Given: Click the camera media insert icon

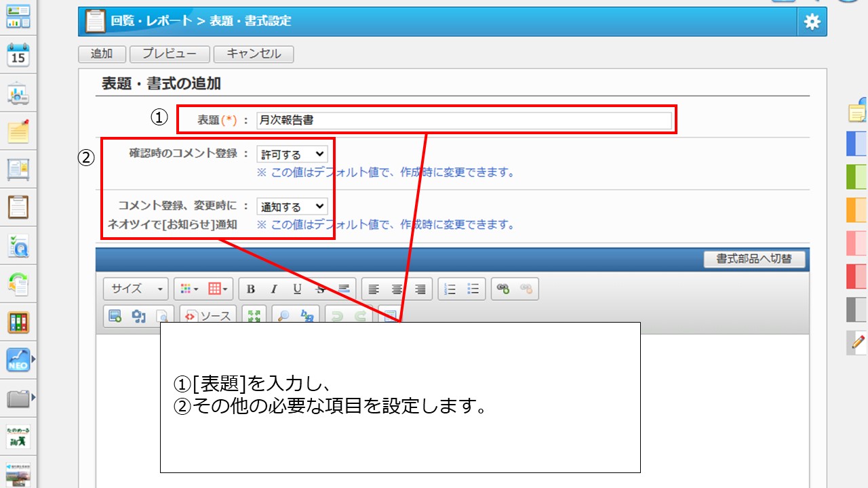Looking at the screenshot, I should [139, 316].
